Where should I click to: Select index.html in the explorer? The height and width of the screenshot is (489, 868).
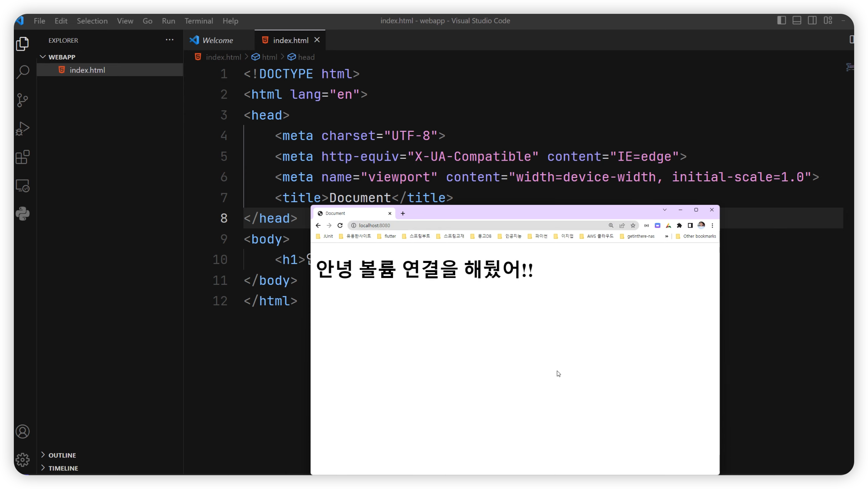tap(87, 70)
